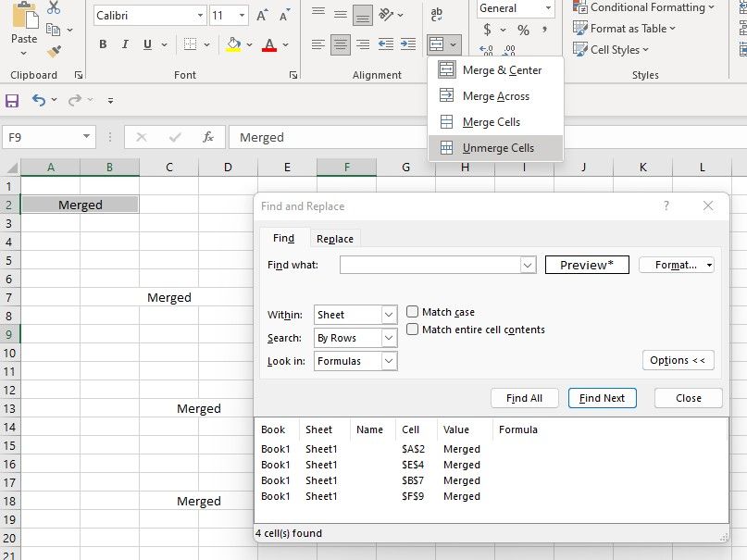The width and height of the screenshot is (747, 560).
Task: Click the Options << button
Action: (678, 360)
